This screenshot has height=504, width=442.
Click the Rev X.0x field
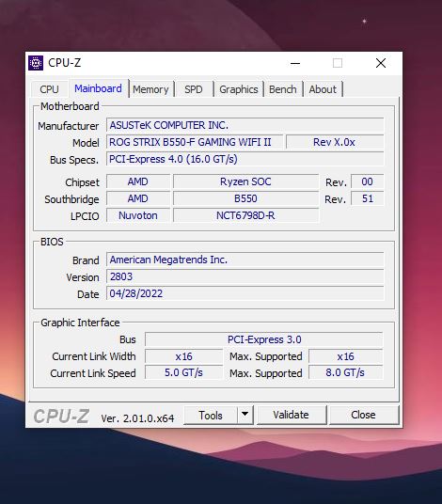[335, 142]
